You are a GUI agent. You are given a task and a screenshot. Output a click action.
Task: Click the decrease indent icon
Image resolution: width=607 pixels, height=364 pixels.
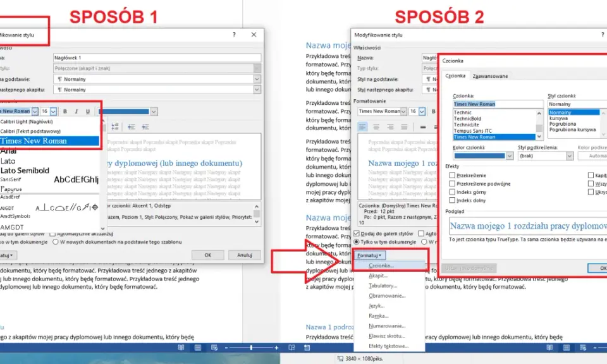(132, 126)
